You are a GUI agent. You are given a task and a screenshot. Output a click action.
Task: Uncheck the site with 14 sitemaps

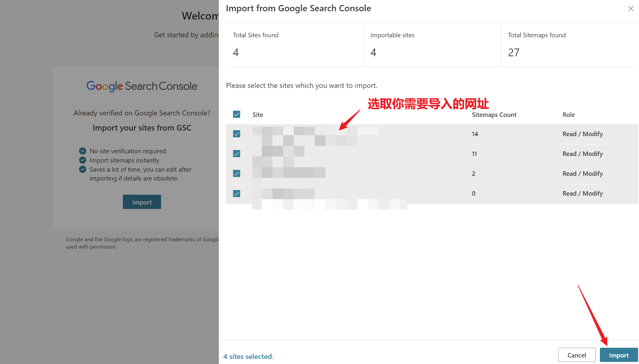236,134
